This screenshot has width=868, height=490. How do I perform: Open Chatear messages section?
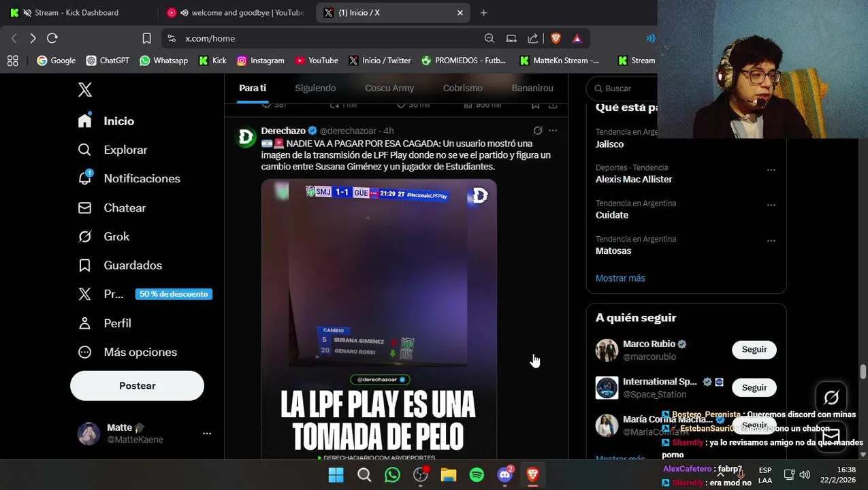pos(112,208)
